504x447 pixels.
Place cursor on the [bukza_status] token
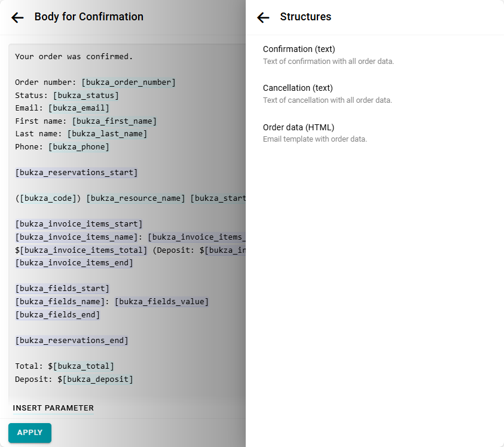tap(85, 96)
